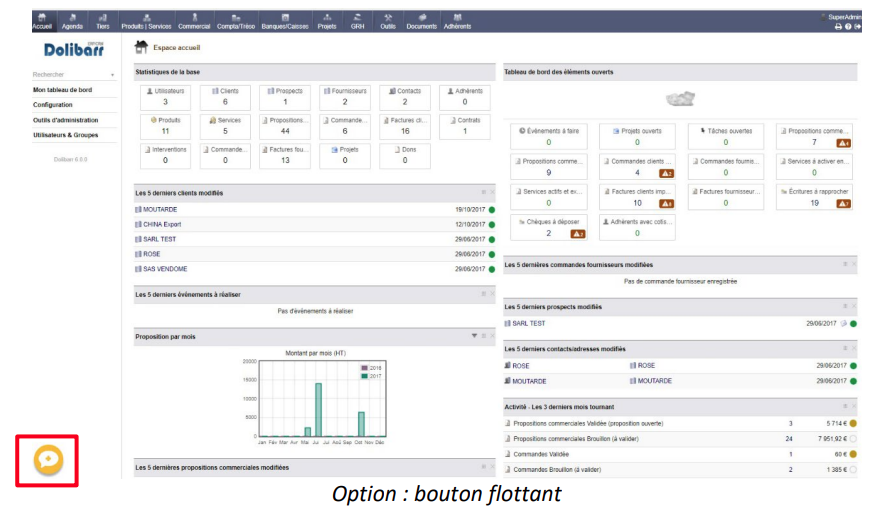The image size is (877, 513).
Task: Go to the Accueil home menu
Action: [x=42, y=21]
